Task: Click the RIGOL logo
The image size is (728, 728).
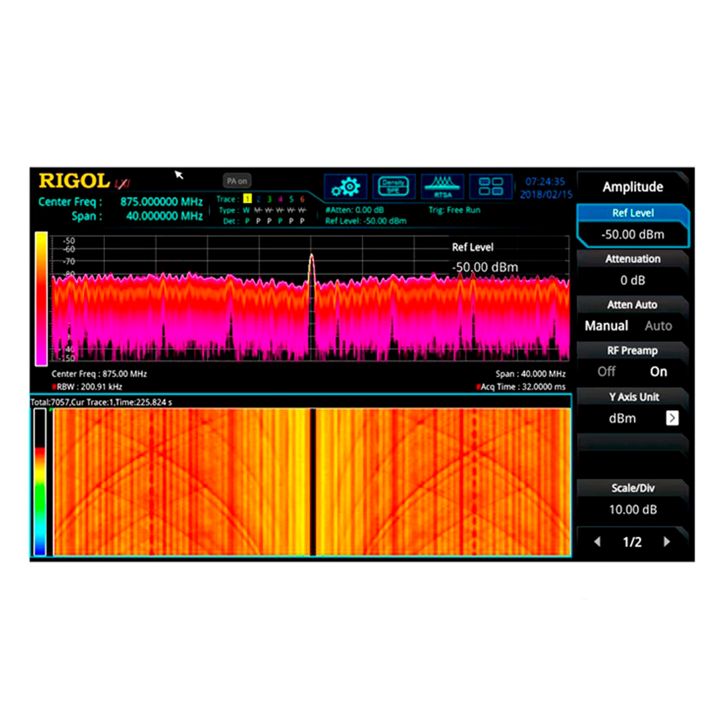Action: coord(75,181)
